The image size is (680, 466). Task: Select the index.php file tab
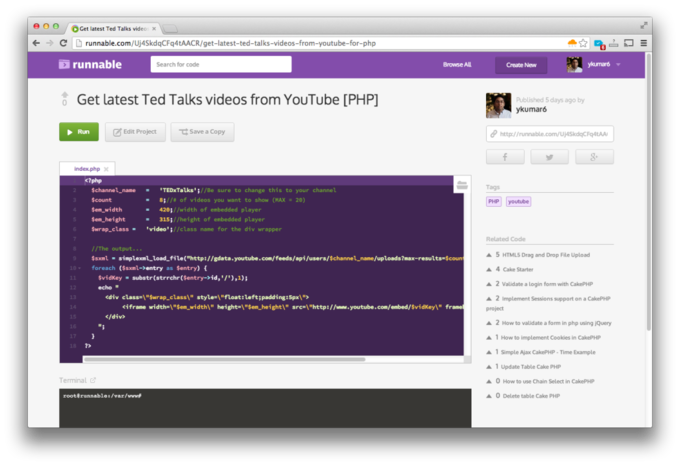(x=87, y=169)
